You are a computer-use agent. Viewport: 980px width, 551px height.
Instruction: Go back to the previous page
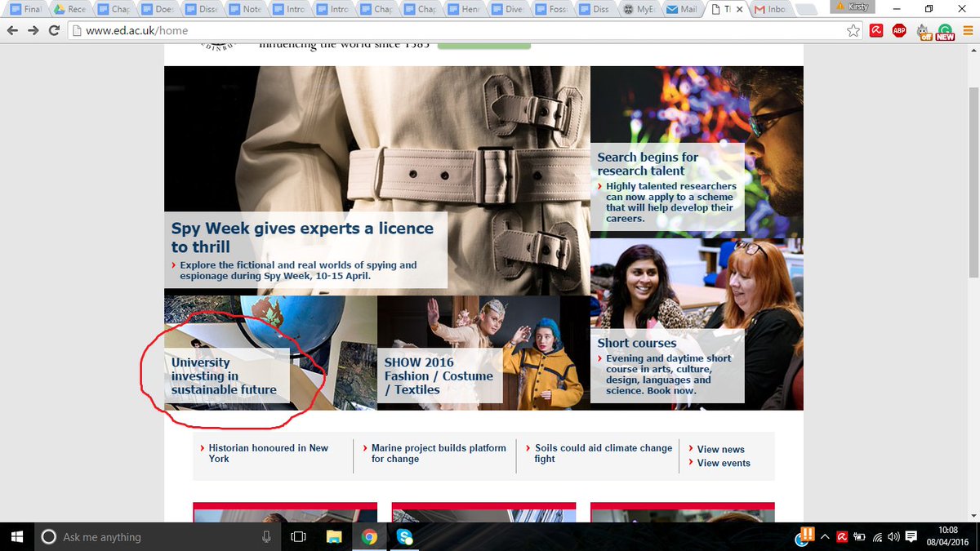(11, 31)
